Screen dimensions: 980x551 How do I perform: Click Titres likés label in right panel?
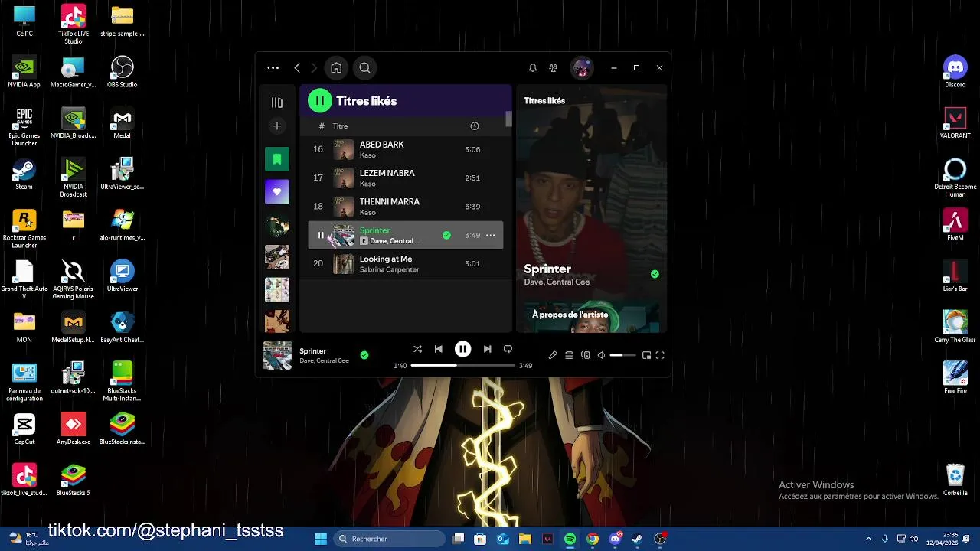pos(544,101)
